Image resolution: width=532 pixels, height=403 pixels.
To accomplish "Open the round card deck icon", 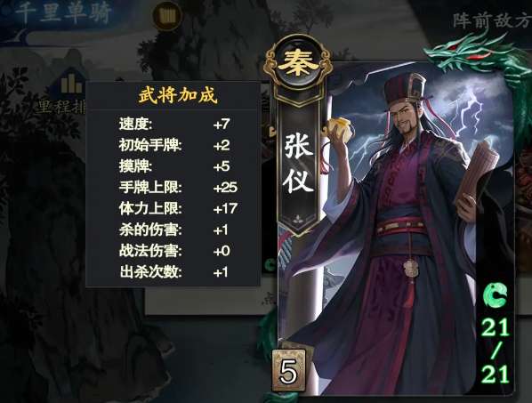I will click(167, 16).
